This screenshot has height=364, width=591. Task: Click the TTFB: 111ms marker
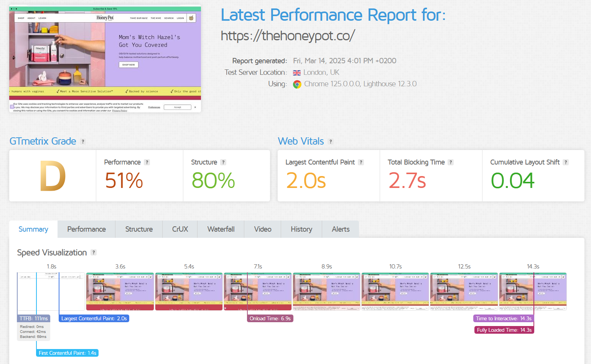pyautogui.click(x=34, y=318)
